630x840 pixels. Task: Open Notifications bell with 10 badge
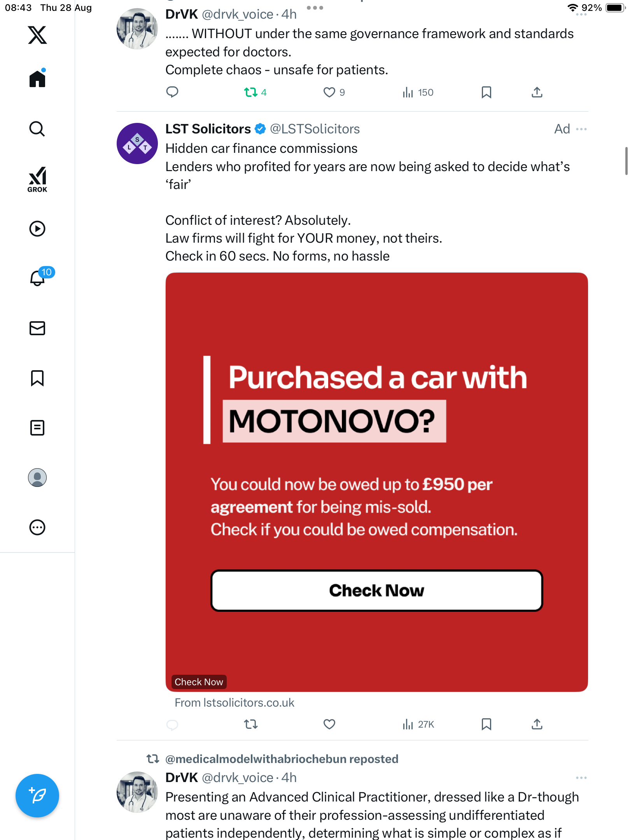[x=38, y=278]
